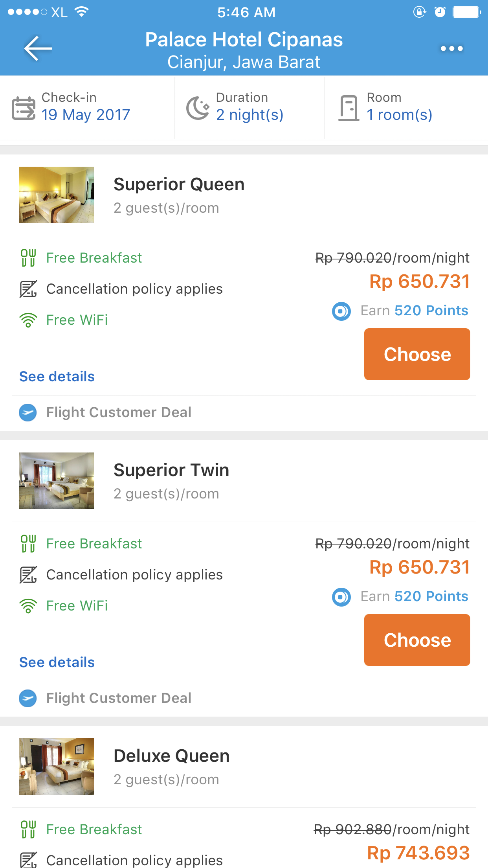The width and height of the screenshot is (488, 868).
Task: See details for Superior Twin
Action: pos(57,662)
